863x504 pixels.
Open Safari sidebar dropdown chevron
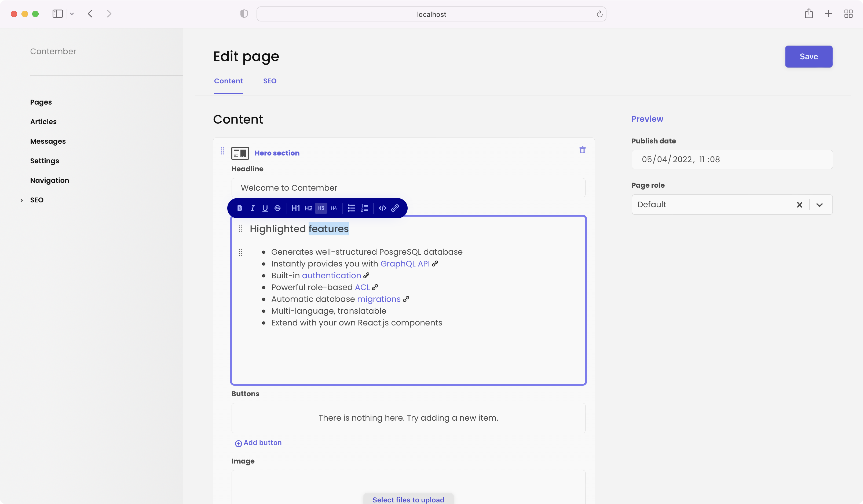click(x=72, y=14)
